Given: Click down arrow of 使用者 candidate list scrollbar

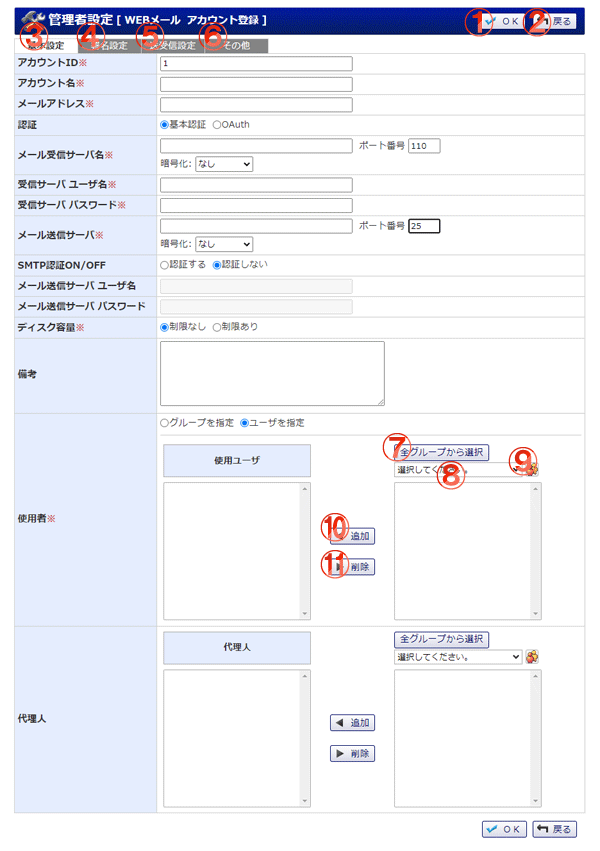Looking at the screenshot, I should pos(535,614).
